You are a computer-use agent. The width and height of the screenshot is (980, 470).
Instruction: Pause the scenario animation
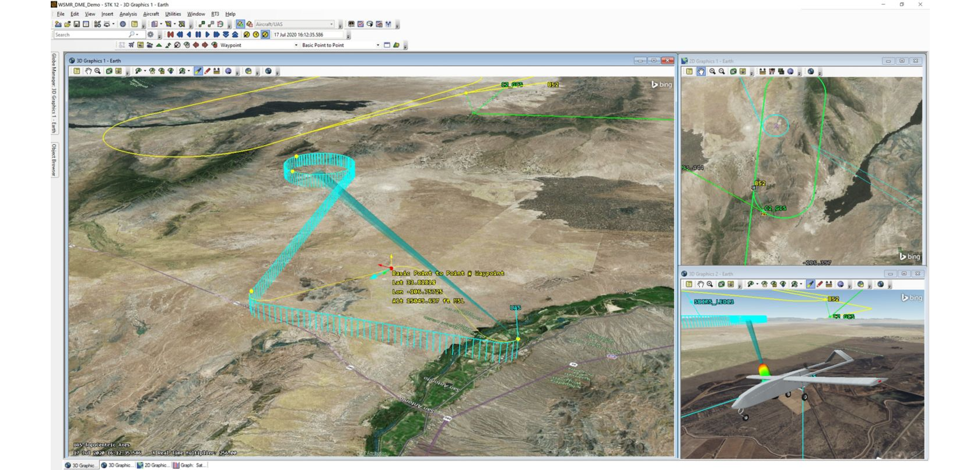click(198, 34)
